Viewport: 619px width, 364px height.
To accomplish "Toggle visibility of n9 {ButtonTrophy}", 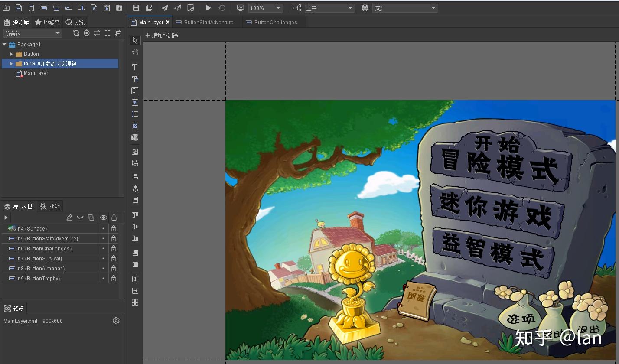I will 103,278.
